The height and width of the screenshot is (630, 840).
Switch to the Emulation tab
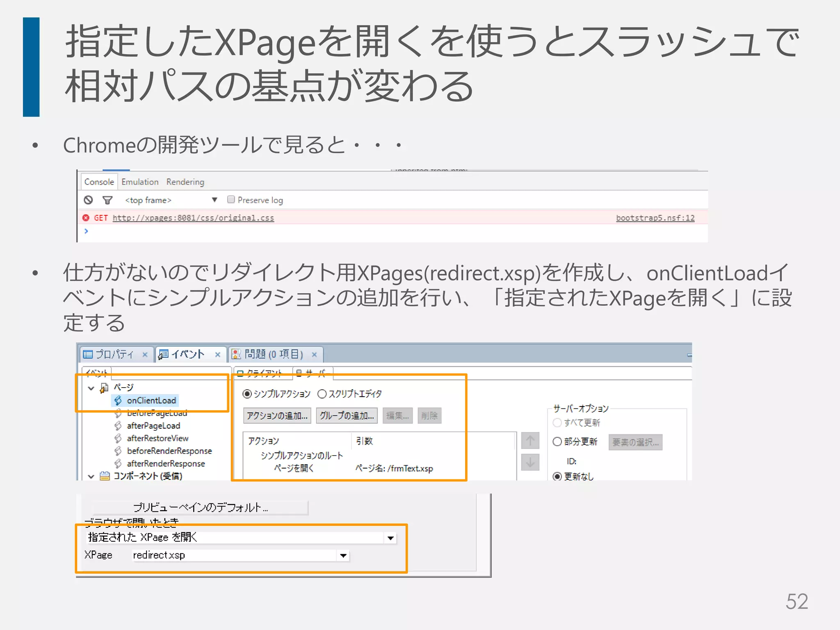point(140,182)
